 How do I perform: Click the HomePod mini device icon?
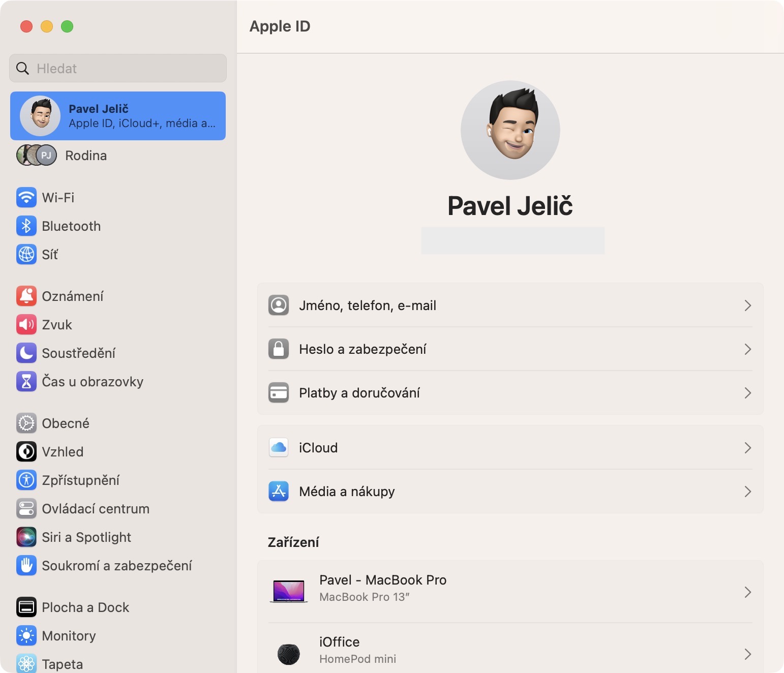pos(289,654)
